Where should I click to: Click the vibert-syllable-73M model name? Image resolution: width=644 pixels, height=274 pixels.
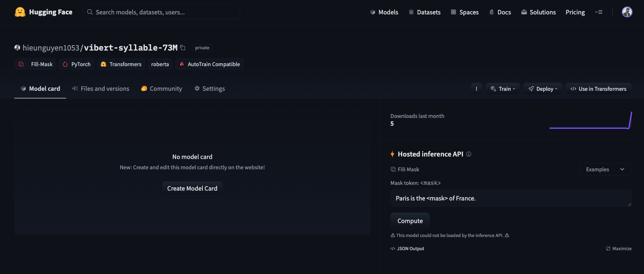pyautogui.click(x=131, y=48)
